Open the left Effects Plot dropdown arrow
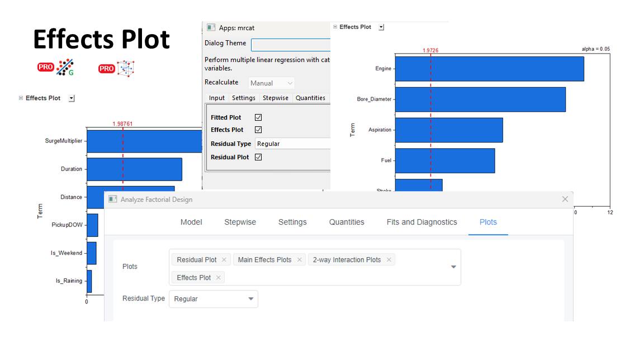The width and height of the screenshot is (644, 337). [72, 98]
